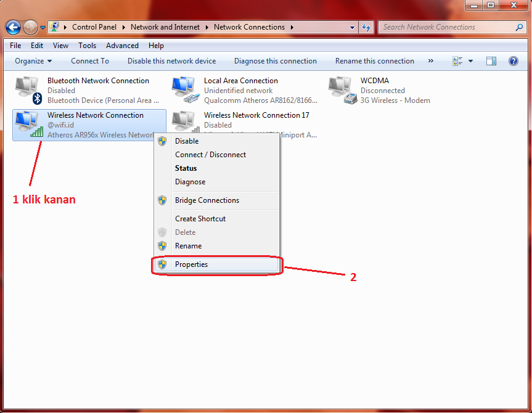Click "Rename this connection"

pos(375,60)
